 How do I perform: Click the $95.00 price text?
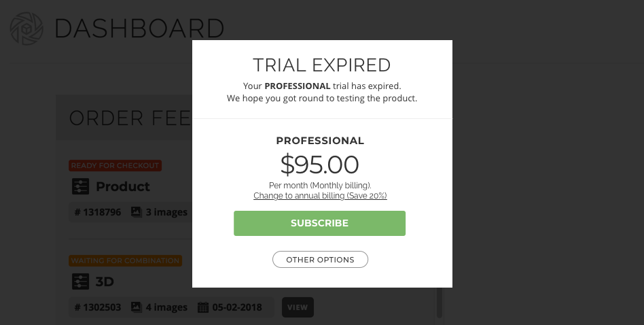coord(319,165)
